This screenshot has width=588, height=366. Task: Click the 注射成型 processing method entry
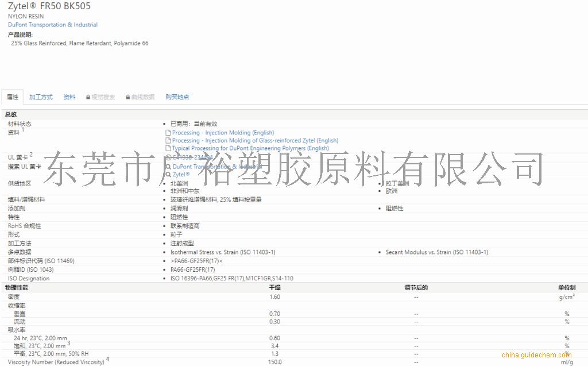tap(182, 243)
